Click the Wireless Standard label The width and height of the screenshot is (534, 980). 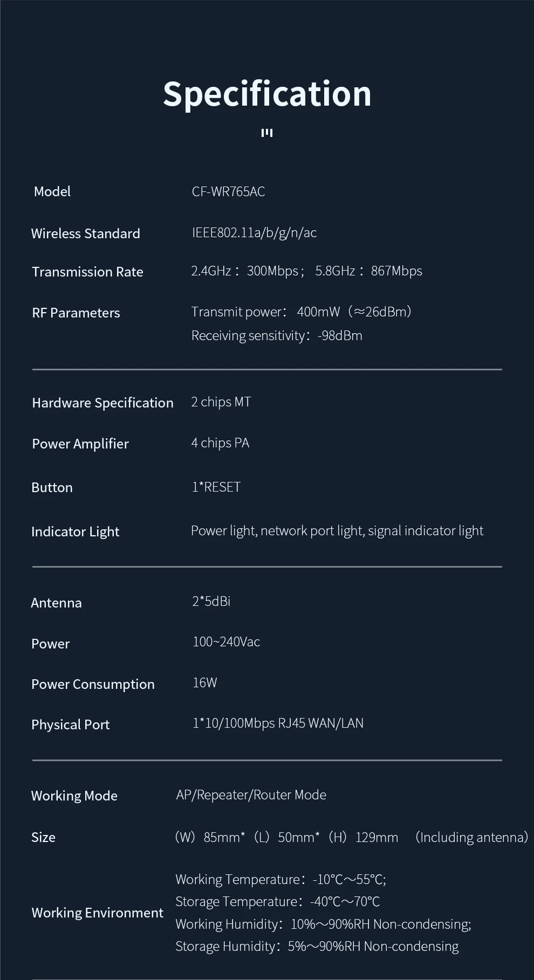[x=85, y=233]
